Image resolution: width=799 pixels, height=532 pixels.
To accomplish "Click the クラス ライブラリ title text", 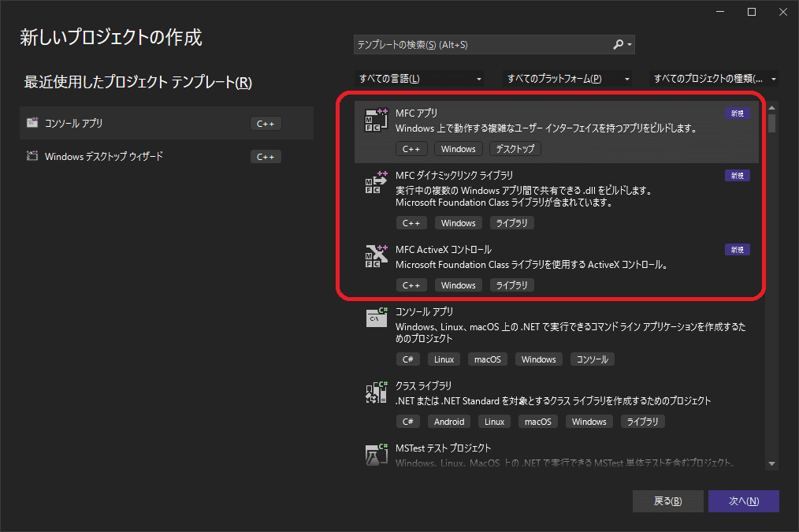I will (x=423, y=385).
